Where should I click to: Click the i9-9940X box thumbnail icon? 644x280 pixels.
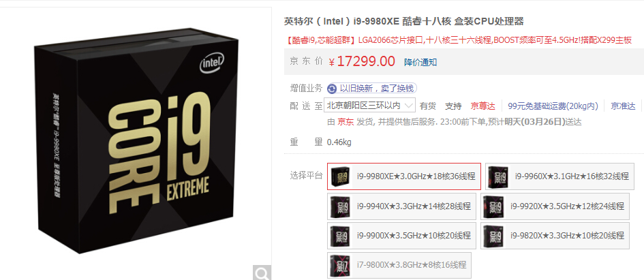click(x=340, y=206)
